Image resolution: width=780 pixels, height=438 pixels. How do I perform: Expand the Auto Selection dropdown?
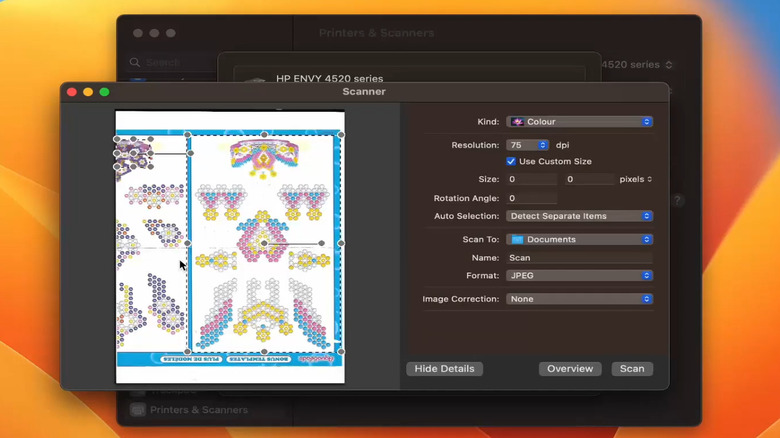pyautogui.click(x=579, y=216)
